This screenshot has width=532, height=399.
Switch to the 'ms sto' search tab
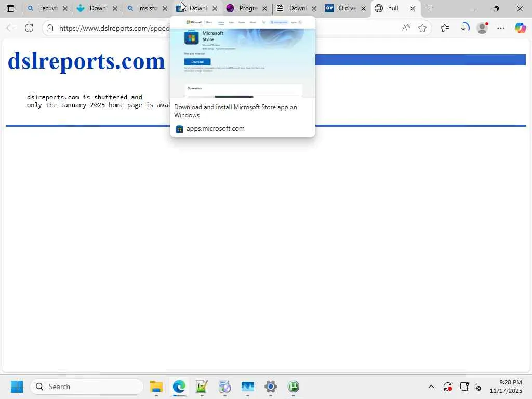(147, 8)
